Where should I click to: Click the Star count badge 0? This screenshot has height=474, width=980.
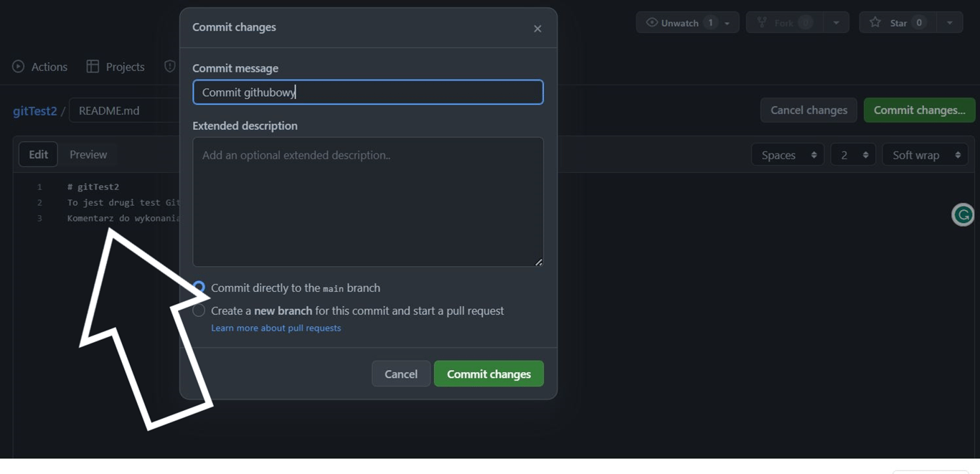tap(919, 22)
